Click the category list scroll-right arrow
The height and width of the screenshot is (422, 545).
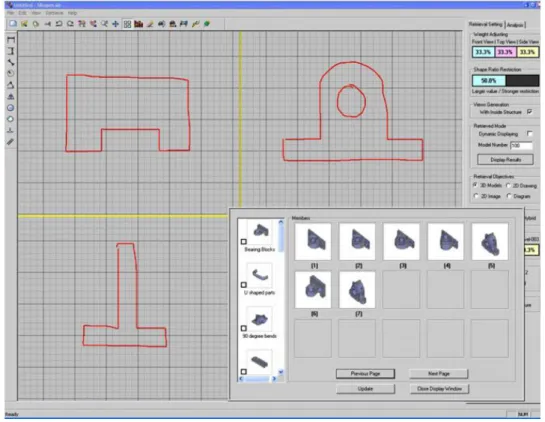pos(275,379)
